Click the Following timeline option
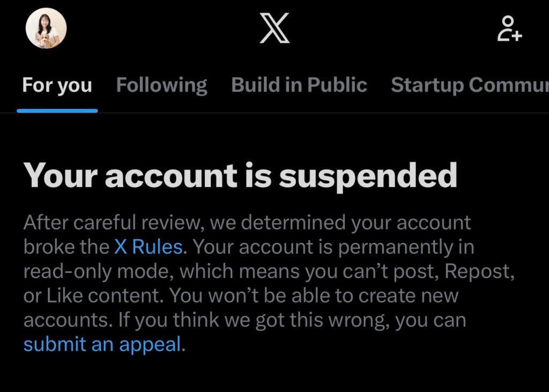 click(161, 85)
